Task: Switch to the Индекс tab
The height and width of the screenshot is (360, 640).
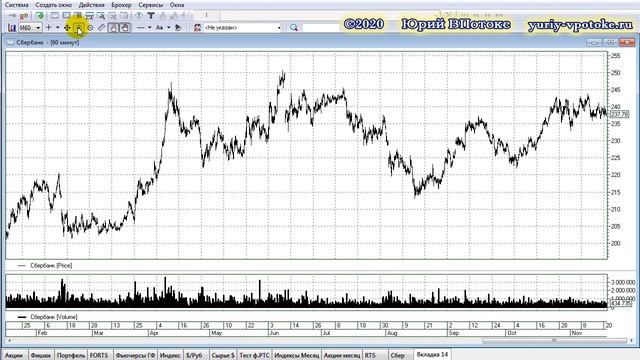Action: coord(170,355)
